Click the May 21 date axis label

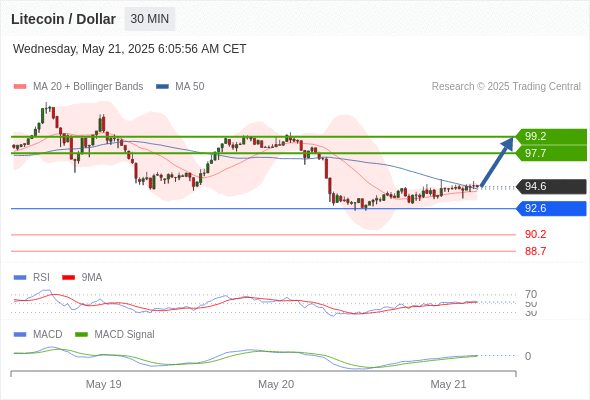(x=448, y=384)
